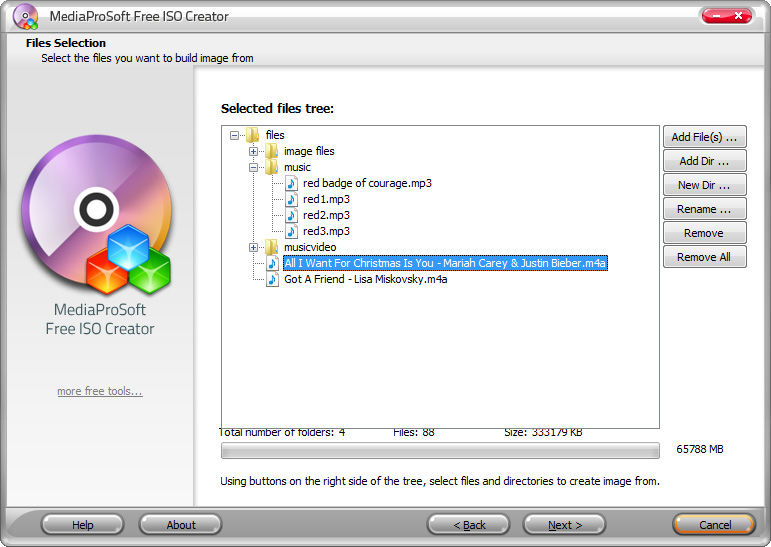Click the music folder icon

tap(271, 167)
